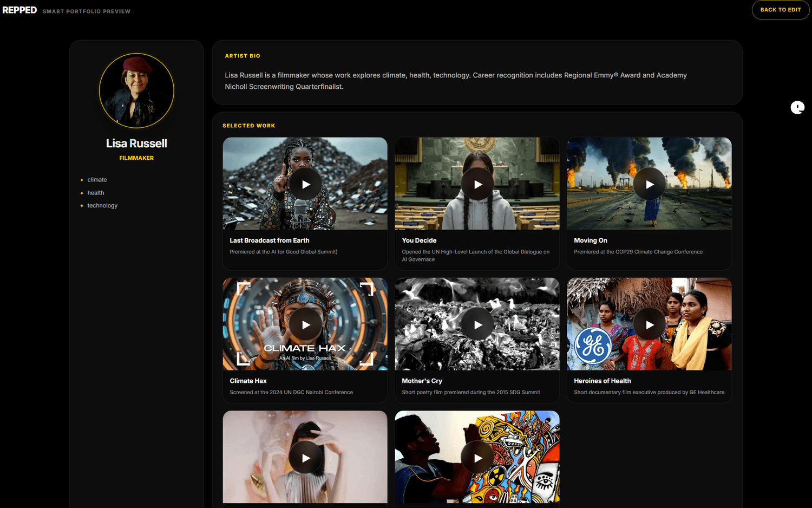Play the Heroines of Health video
This screenshot has height=508, width=812.
point(650,325)
